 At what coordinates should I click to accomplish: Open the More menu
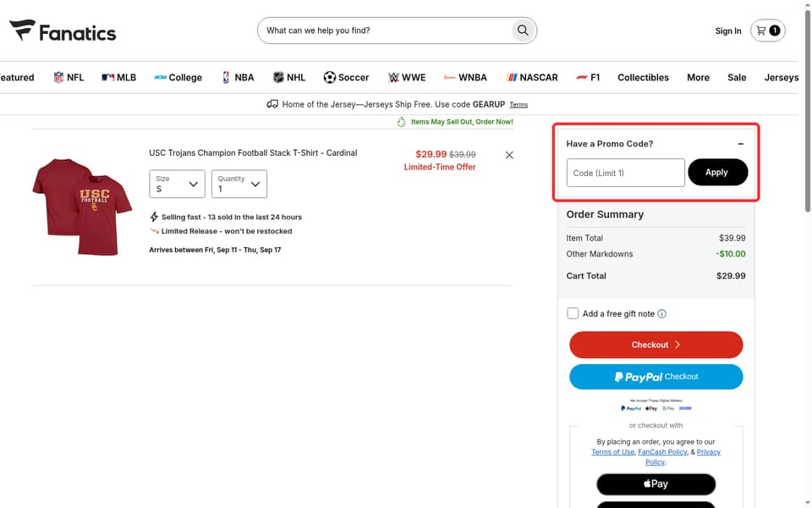click(x=698, y=77)
